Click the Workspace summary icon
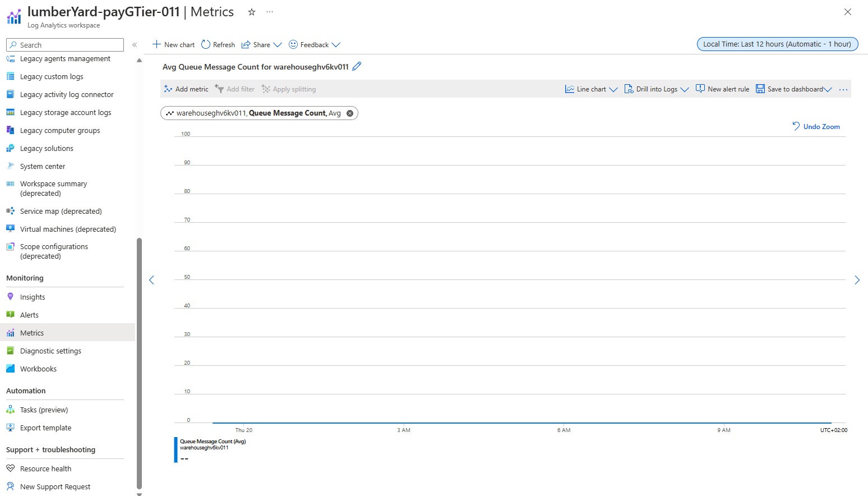868x496 pixels. coord(10,184)
